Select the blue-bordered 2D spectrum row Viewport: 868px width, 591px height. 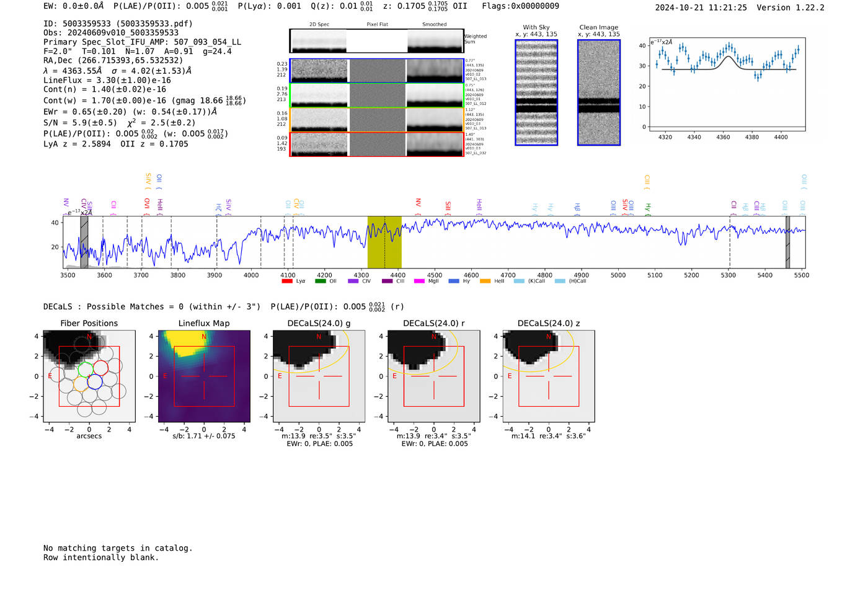(376, 71)
